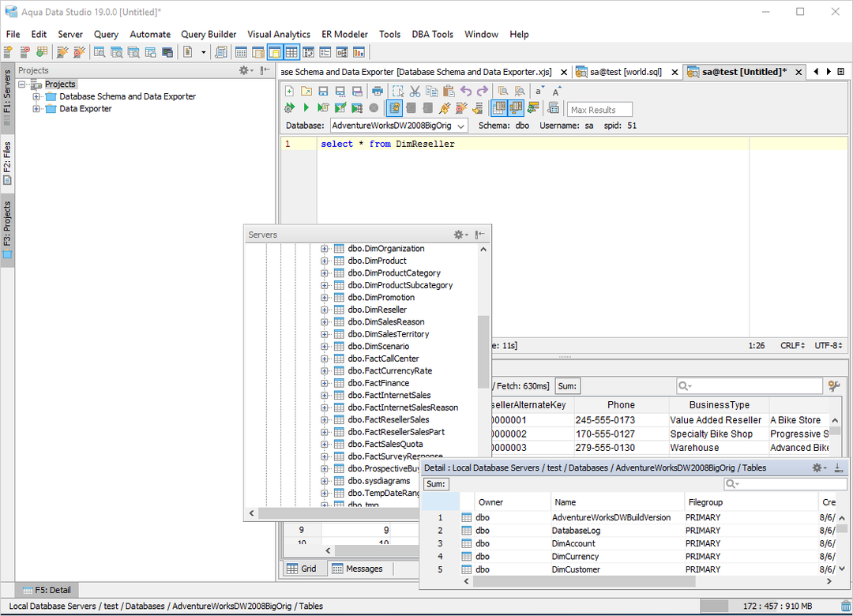Expand the dbo.DimReseller tree node
The image size is (853, 616).
[x=324, y=310]
